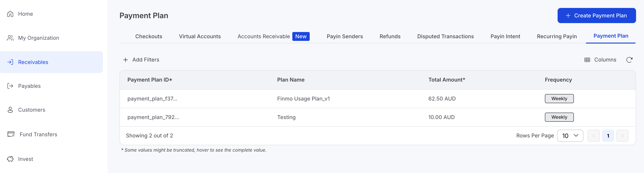The width and height of the screenshot is (644, 173).
Task: Select page 1 in pagination
Action: point(608,136)
